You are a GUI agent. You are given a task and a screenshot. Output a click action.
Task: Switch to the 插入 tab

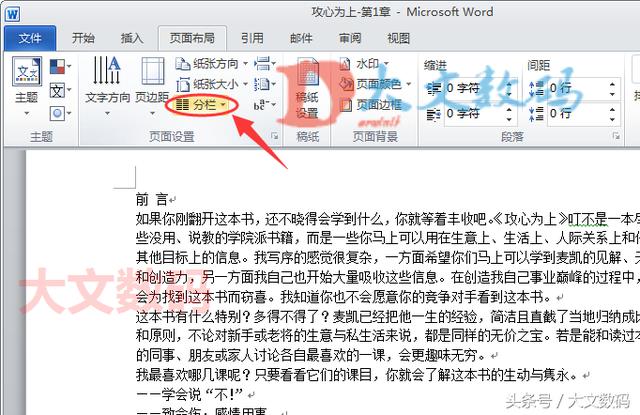(x=132, y=38)
